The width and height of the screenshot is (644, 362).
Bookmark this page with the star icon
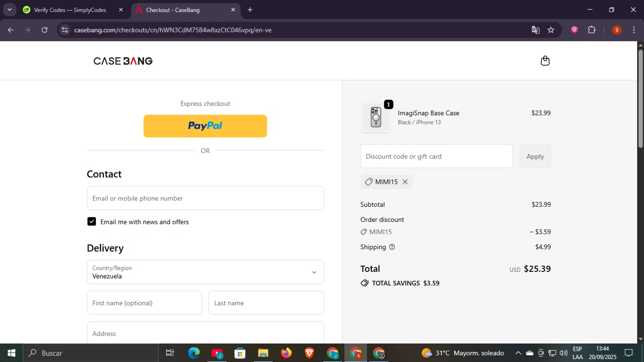pos(551,30)
